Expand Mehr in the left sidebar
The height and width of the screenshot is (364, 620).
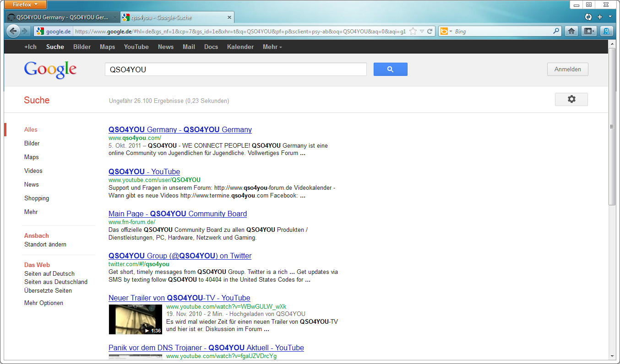coord(31,212)
